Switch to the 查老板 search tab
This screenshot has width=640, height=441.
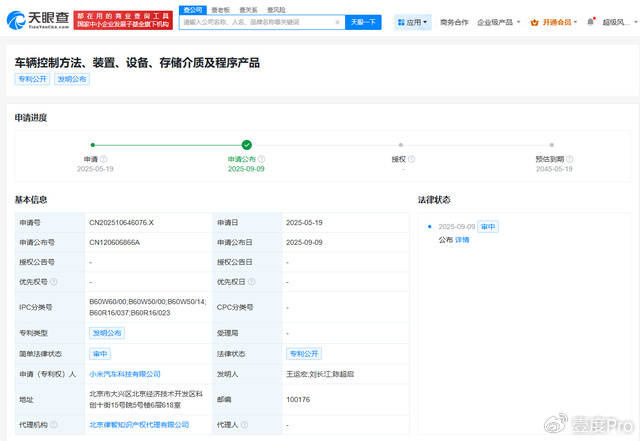coord(220,10)
